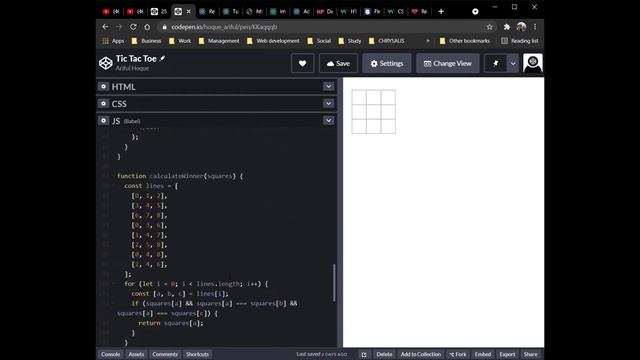
Task: Reload the page
Action: point(133,27)
